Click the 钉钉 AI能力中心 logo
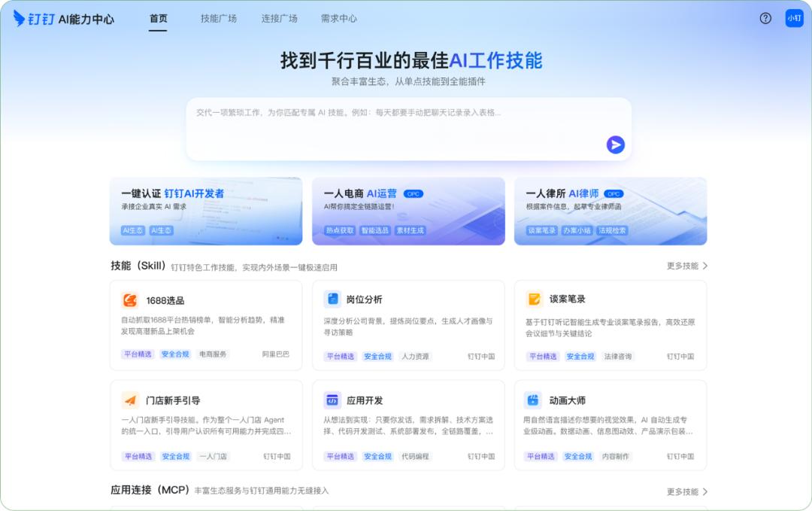The image size is (812, 511). point(64,18)
